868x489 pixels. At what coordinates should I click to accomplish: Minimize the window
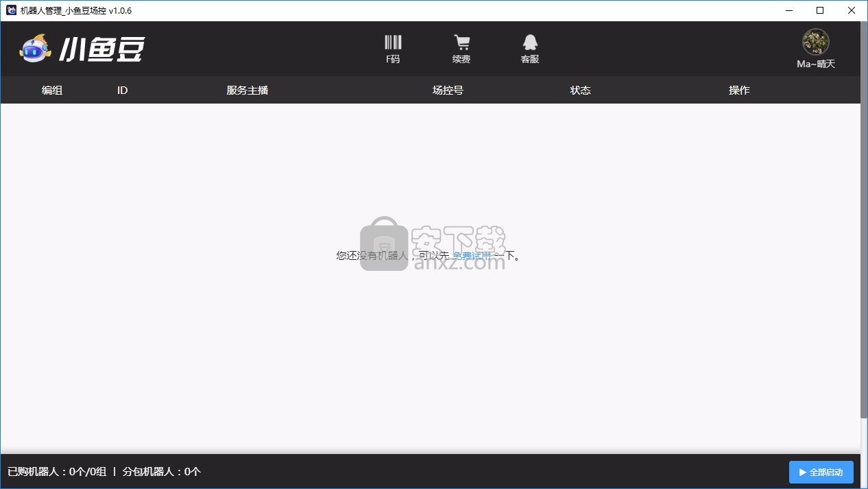coord(788,10)
